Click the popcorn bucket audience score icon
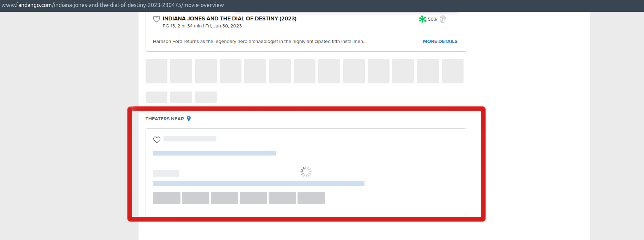The width and height of the screenshot is (644, 240). pos(443,19)
